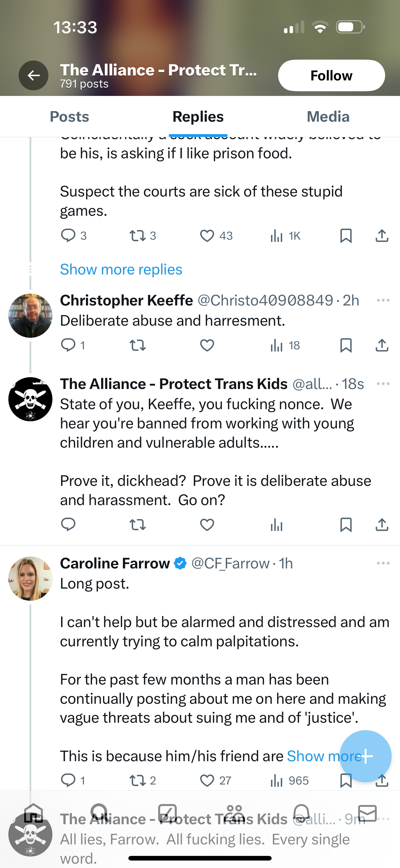This screenshot has height=868, width=400.
Task: Switch to the Posts tab
Action: pyautogui.click(x=69, y=117)
